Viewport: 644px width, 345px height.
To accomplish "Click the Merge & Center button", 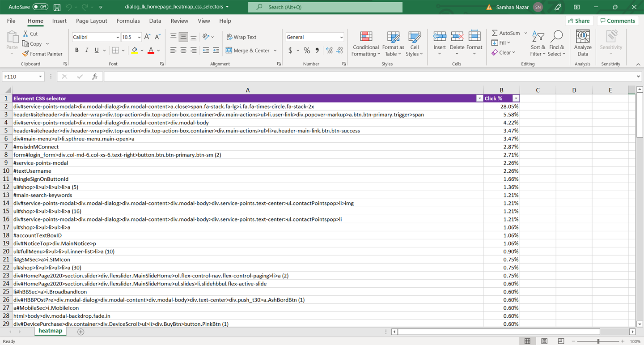I will (248, 51).
